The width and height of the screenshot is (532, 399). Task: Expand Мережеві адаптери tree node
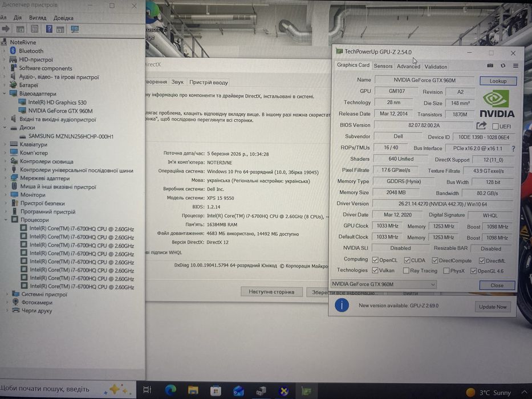pos(6,178)
